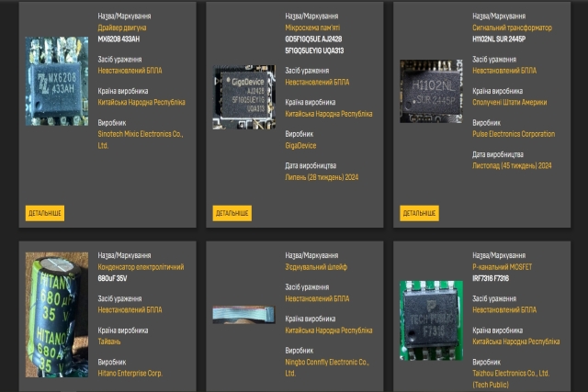Select 'Конденсатор електролітичний' component name
588x392 pixels.
point(141,267)
